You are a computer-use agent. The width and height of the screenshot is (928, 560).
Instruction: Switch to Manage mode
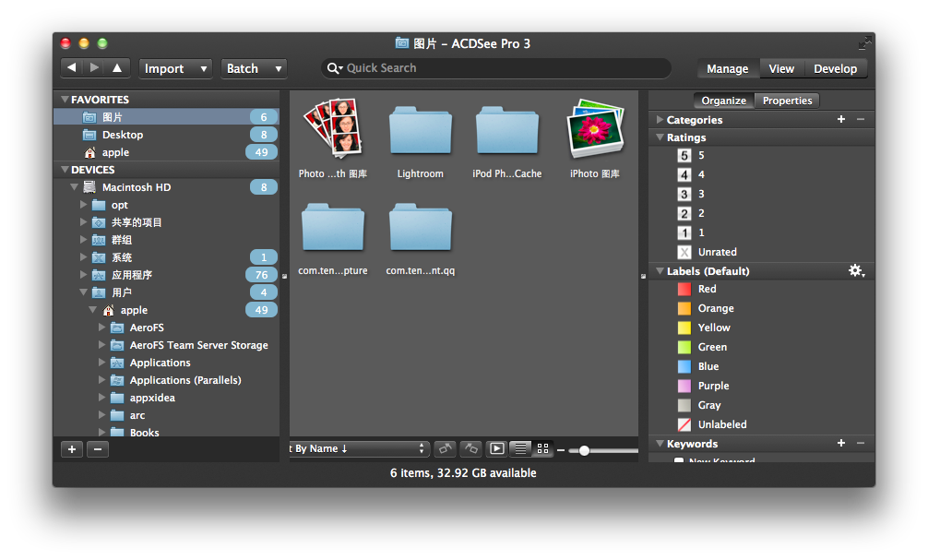[728, 68]
